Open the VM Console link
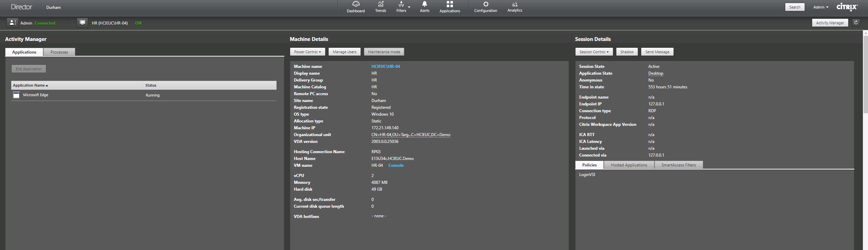 point(396,165)
